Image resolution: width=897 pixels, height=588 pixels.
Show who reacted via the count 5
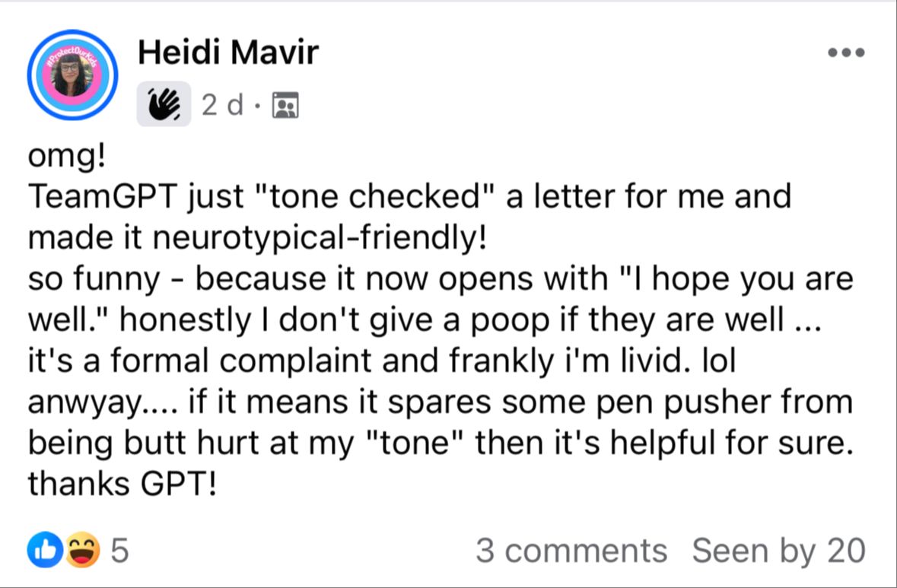tap(119, 550)
